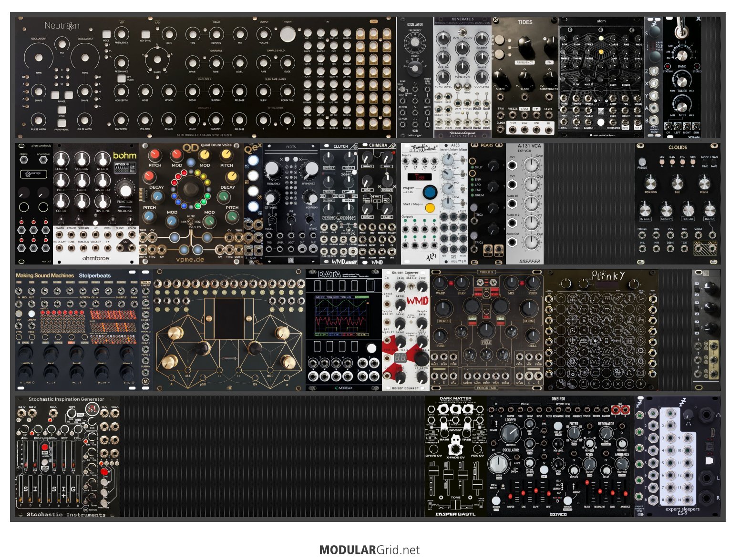Click the bohm LENGTH knob
Viewport: 740px width, 560px height.
click(x=62, y=159)
